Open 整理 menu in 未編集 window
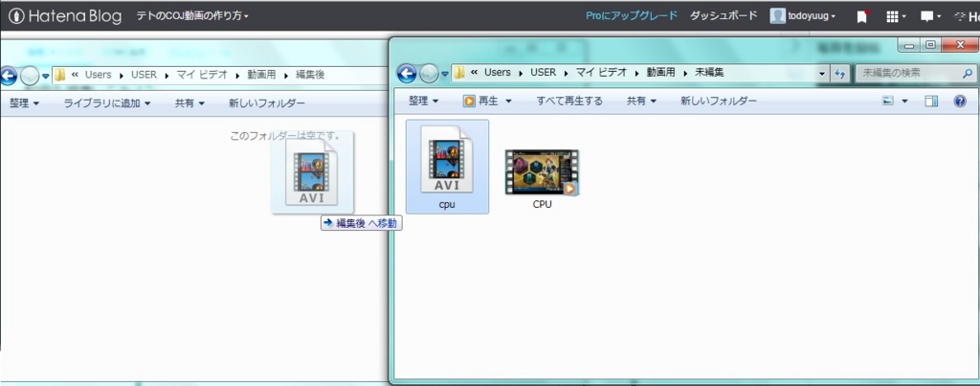Screen dimensions: 980x386 pos(423,101)
